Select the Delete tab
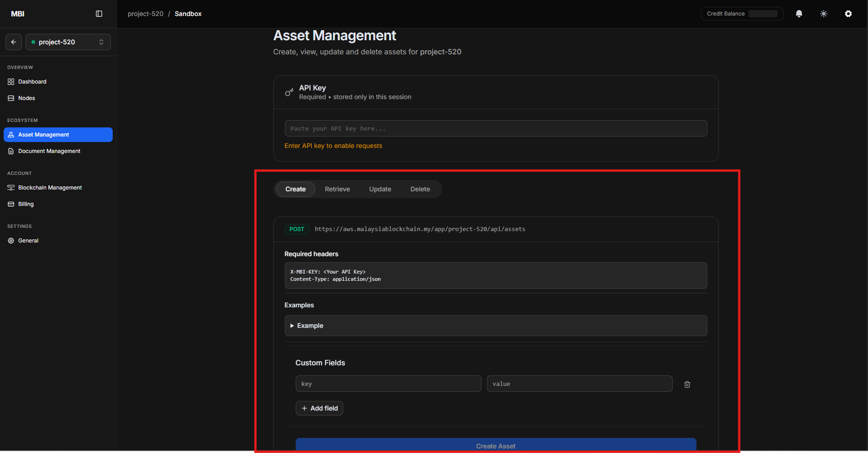 pyautogui.click(x=420, y=189)
